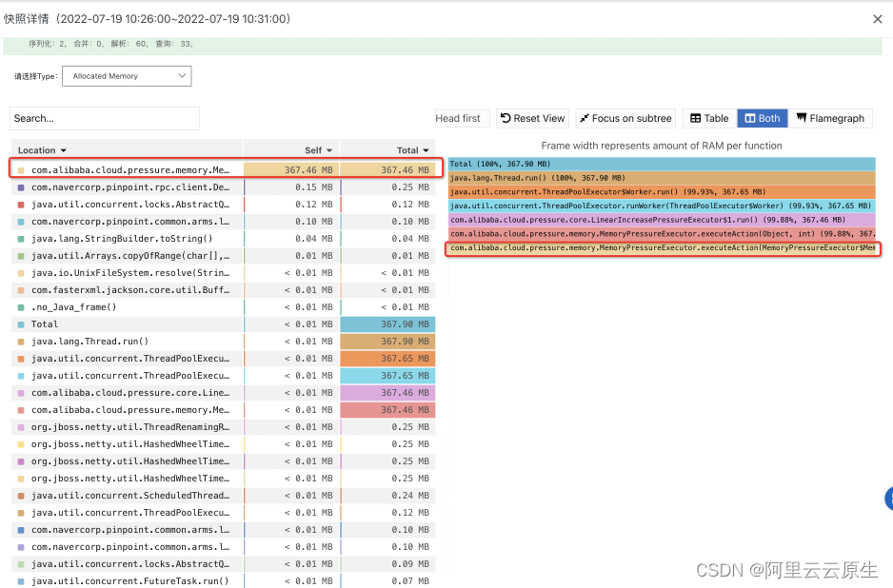Sort by the Total column header
893x588 pixels.
(412, 150)
